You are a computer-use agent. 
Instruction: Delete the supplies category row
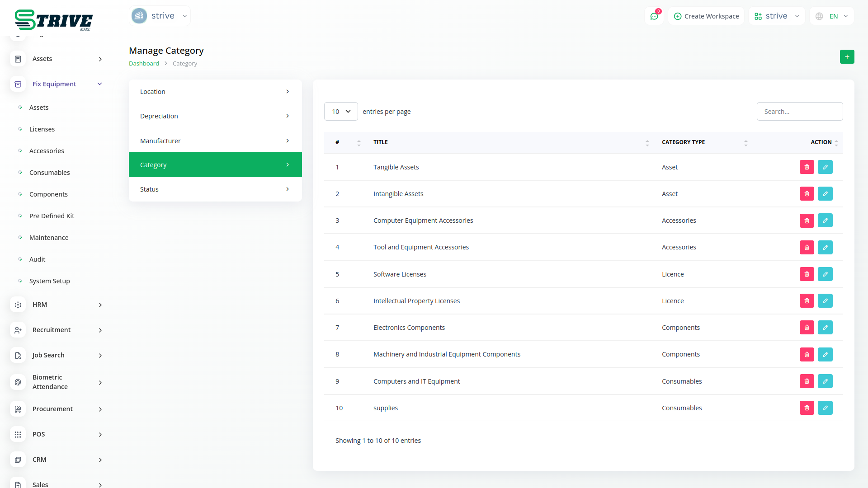[x=807, y=408]
